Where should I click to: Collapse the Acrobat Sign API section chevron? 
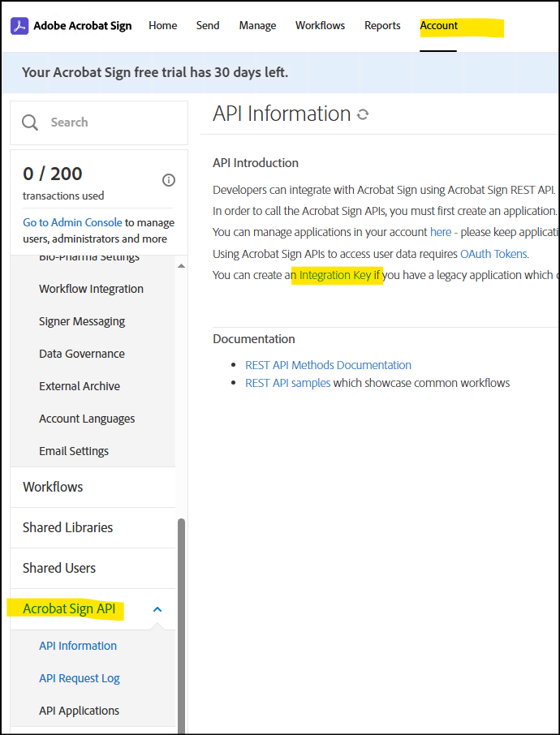157,609
